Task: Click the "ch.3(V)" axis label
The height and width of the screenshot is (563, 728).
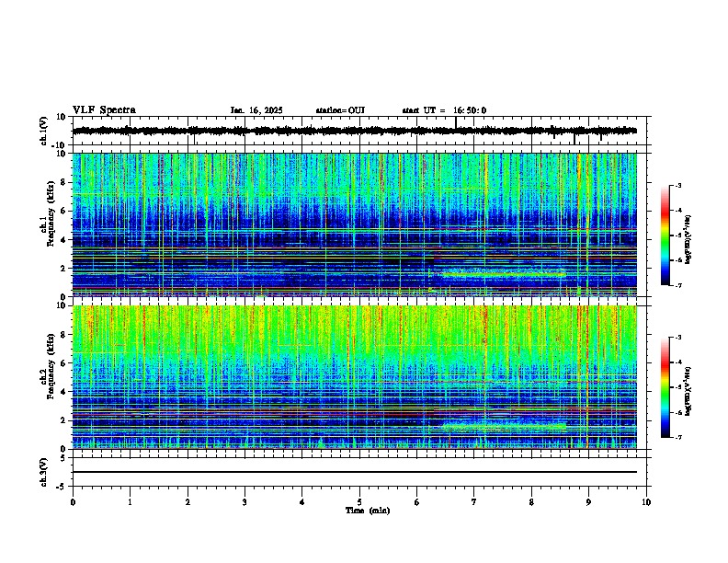Action: click(44, 472)
